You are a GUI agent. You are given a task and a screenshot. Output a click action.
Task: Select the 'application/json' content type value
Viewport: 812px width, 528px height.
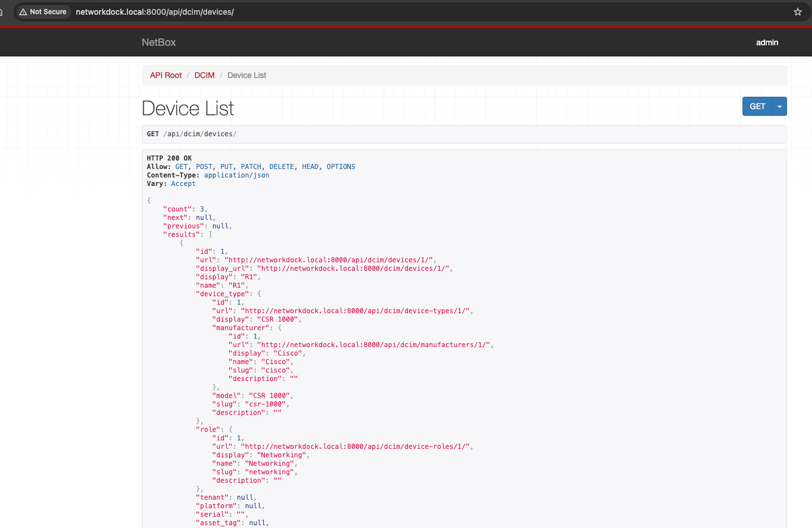[236, 175]
